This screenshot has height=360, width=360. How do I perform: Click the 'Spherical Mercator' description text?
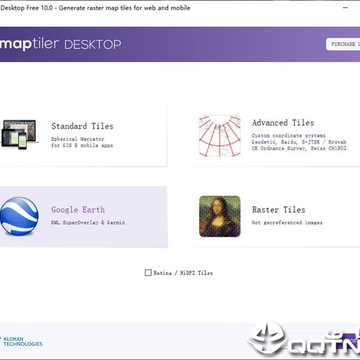(x=78, y=139)
